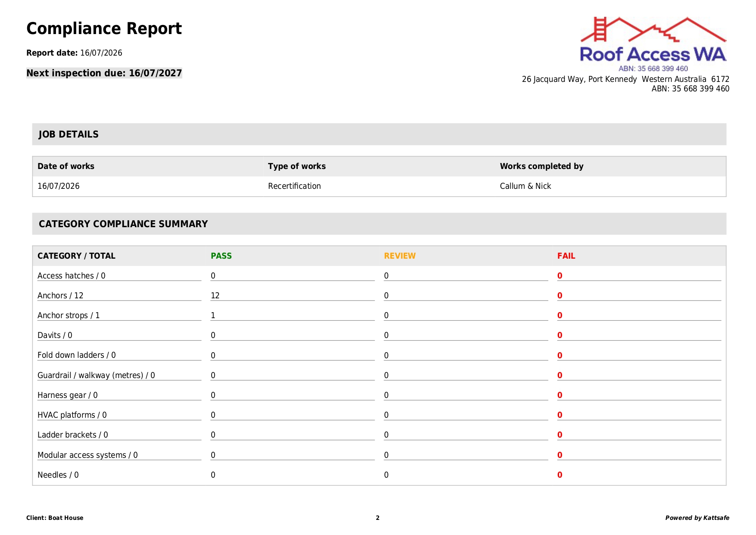The height and width of the screenshot is (535, 756).
Task: Click the red fail value for Anchors
Action: tap(559, 295)
